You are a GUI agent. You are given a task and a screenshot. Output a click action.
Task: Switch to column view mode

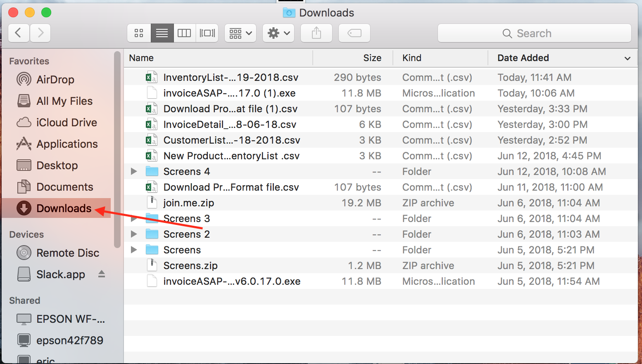coord(184,33)
